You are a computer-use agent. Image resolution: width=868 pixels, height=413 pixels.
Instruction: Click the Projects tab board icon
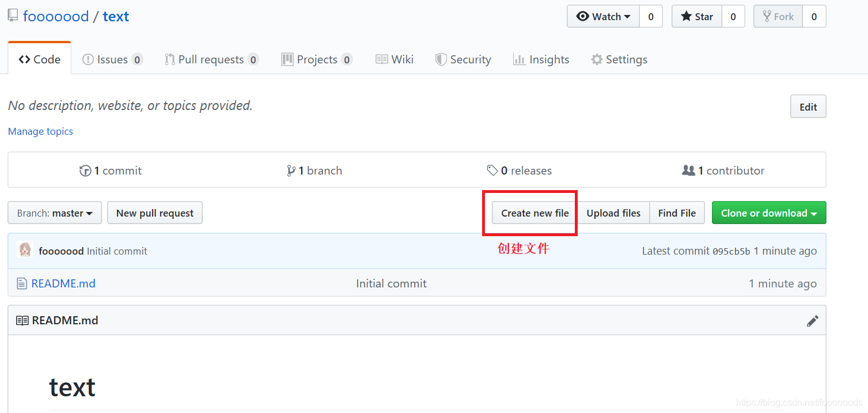287,59
